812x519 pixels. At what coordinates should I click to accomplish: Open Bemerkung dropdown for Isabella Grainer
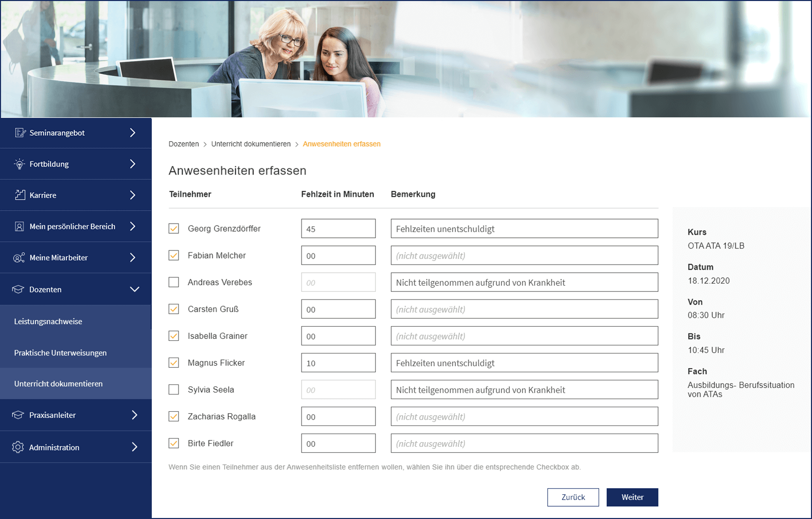tap(524, 336)
